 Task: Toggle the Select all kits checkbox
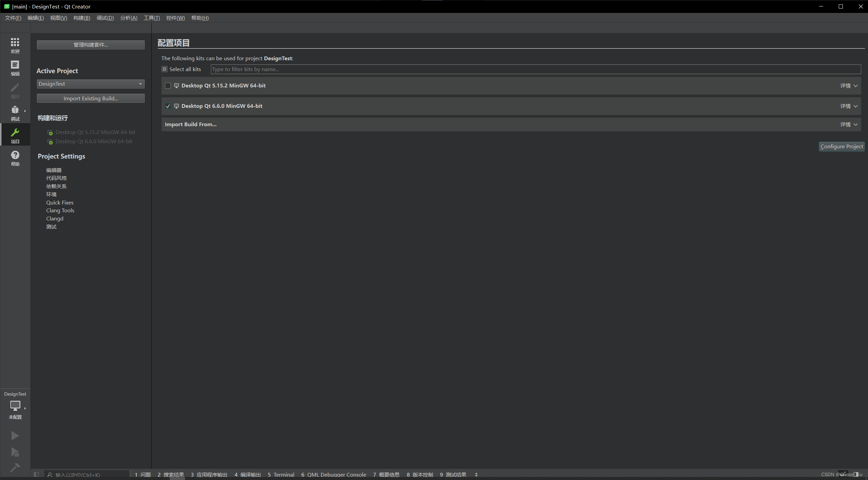click(165, 69)
